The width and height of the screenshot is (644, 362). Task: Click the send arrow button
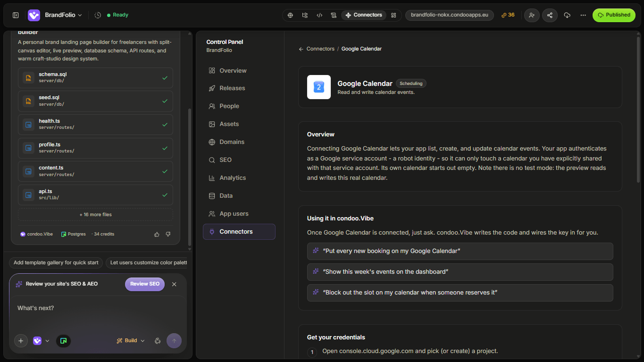coord(174,341)
